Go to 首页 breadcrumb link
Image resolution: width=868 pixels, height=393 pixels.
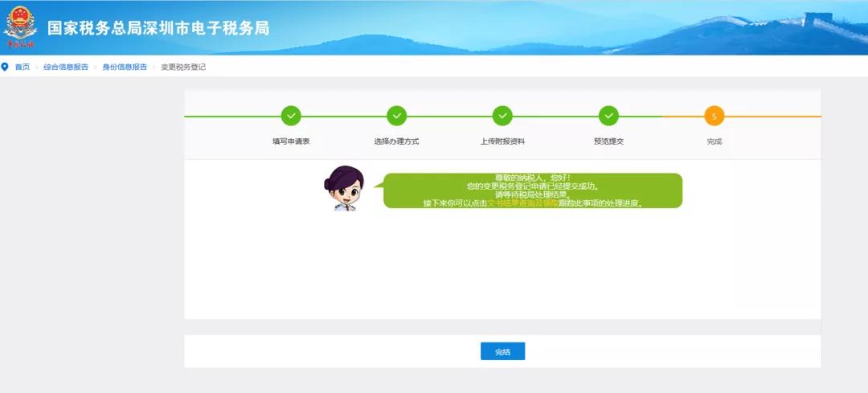pos(23,67)
